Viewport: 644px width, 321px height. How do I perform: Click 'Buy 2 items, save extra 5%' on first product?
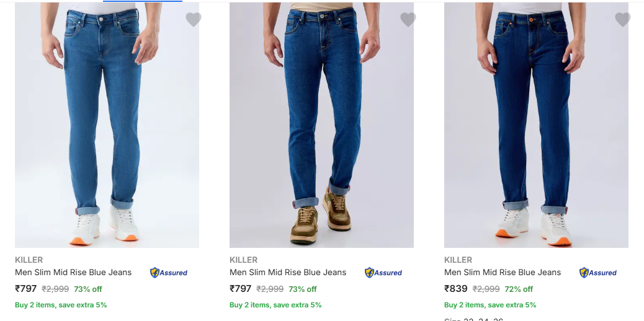tap(61, 305)
